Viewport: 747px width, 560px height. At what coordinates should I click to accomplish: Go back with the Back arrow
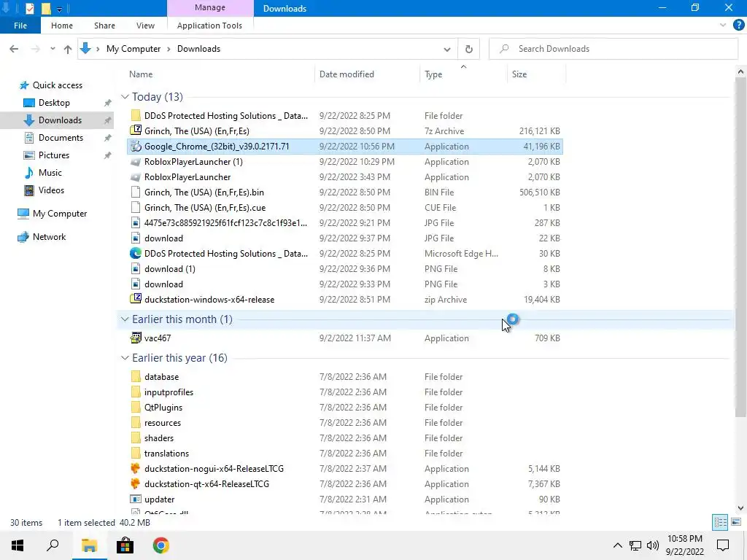pos(15,49)
